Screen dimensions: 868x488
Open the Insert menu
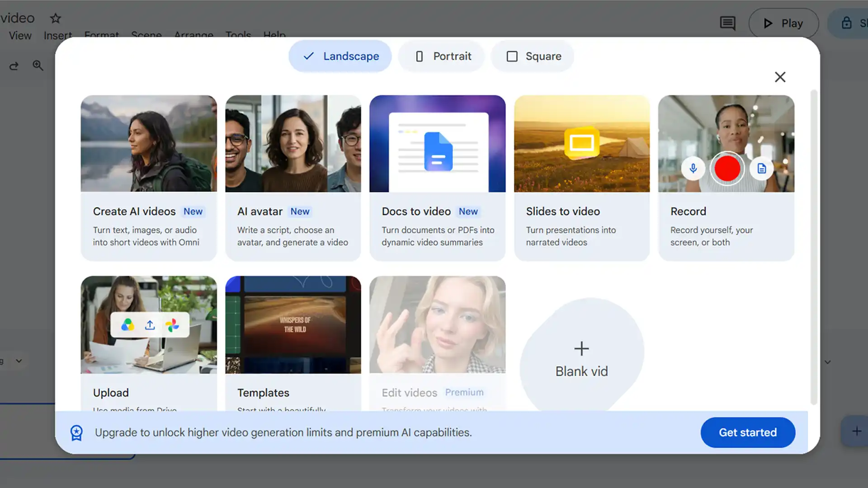(58, 36)
